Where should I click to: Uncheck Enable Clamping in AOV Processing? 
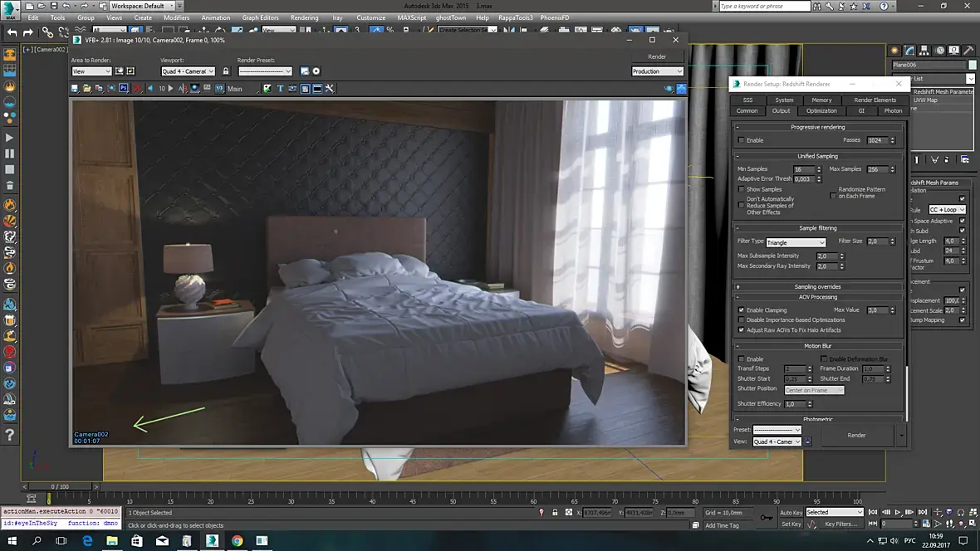[742, 310]
